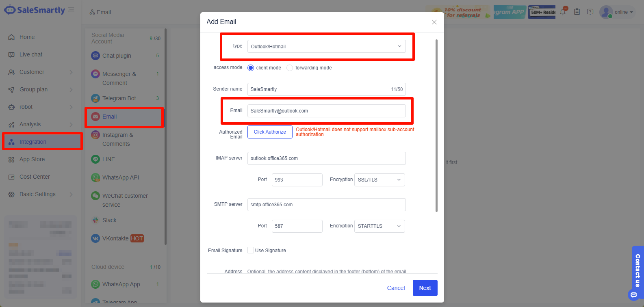Open the Contact us side tab
This screenshot has width=644, height=307.
637,270
